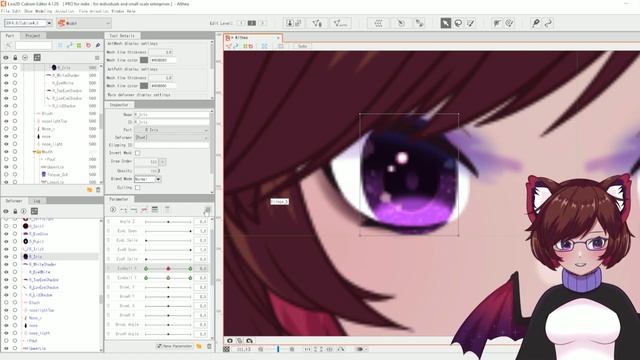Image resolution: width=640 pixels, height=360 pixels.
Task: Click the lock icon in Deformer panel header
Action: click(15, 211)
